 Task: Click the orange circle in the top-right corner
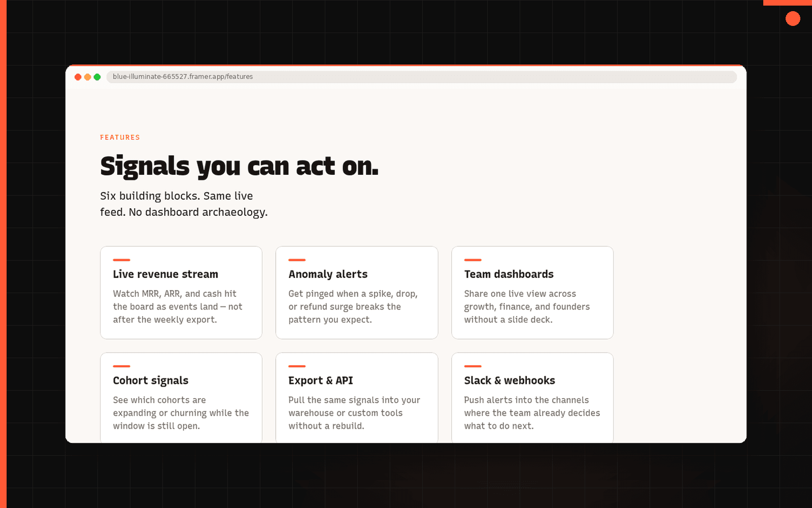[x=793, y=19]
